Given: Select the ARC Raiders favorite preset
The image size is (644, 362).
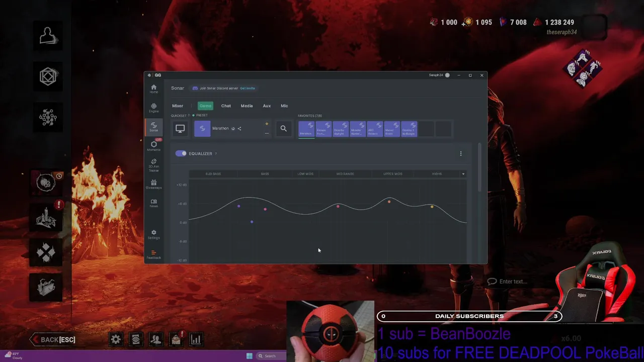Looking at the screenshot, I should coord(375,129).
